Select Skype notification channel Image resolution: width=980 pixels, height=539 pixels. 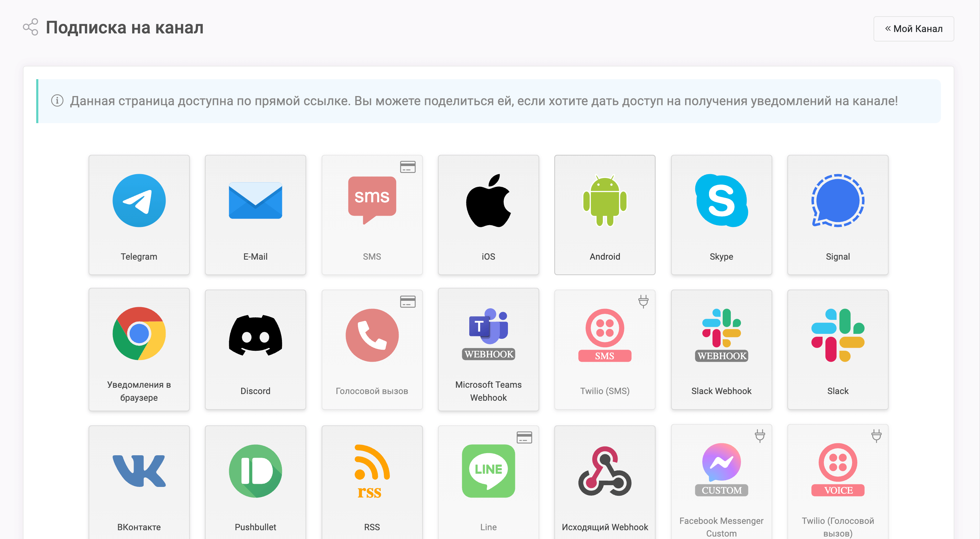click(x=720, y=213)
